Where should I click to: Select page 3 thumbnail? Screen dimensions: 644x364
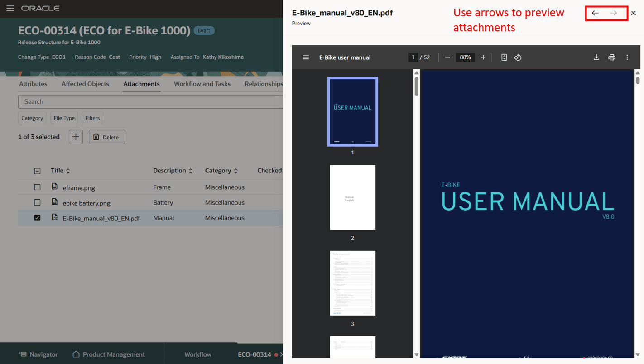[x=353, y=283]
